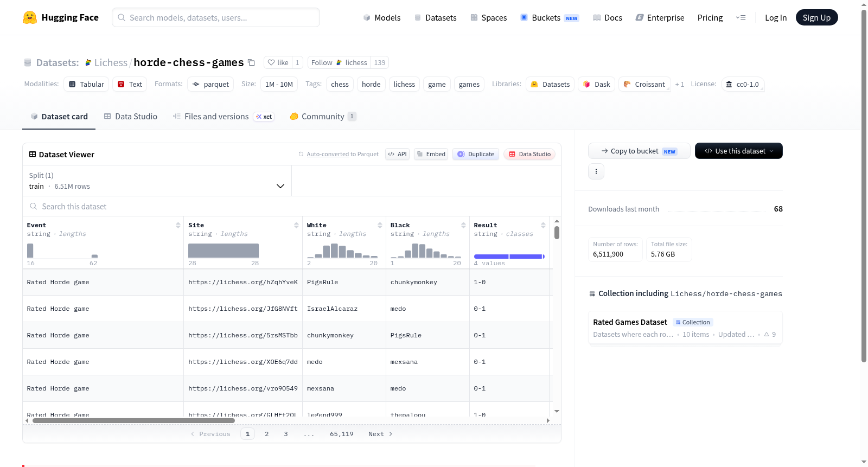Sort the White column using its sort icon
Image resolution: width=868 pixels, height=467 pixels.
(x=380, y=225)
